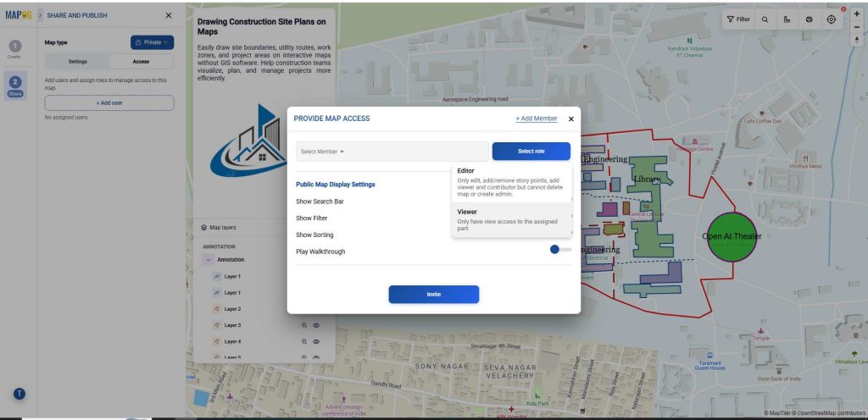Open the Select role dropdown

click(531, 152)
